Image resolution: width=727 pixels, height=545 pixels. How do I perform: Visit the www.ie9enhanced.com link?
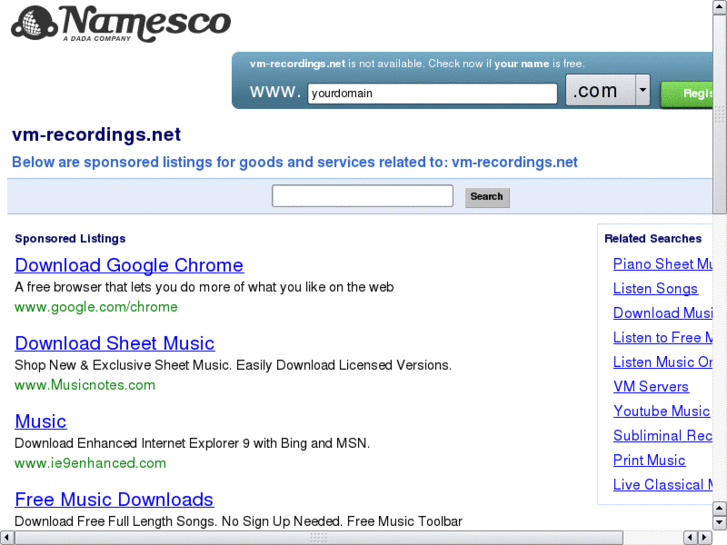pos(90,463)
